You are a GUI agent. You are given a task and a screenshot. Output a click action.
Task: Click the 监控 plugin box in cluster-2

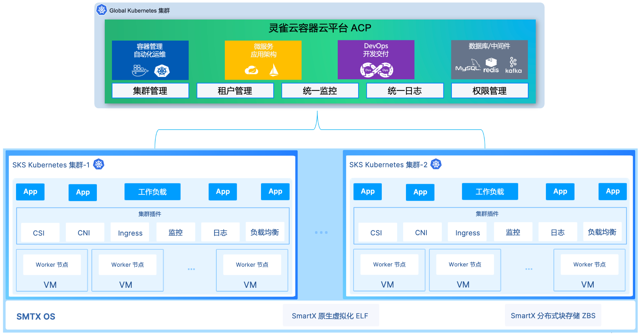tap(513, 232)
